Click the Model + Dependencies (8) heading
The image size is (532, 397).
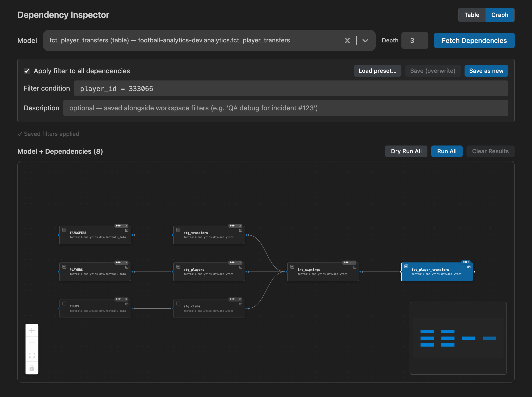pos(60,151)
